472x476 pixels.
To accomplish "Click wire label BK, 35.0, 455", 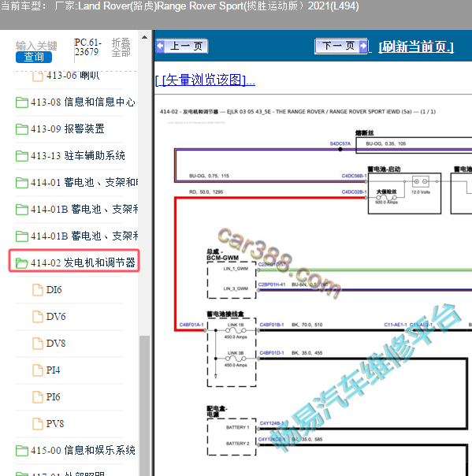I will click(x=307, y=353).
